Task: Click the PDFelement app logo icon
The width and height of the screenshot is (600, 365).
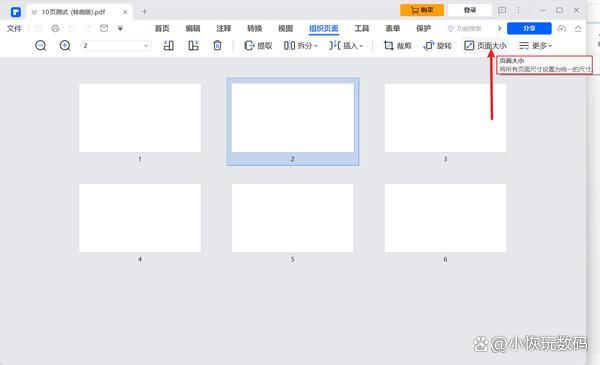Action: [16, 12]
